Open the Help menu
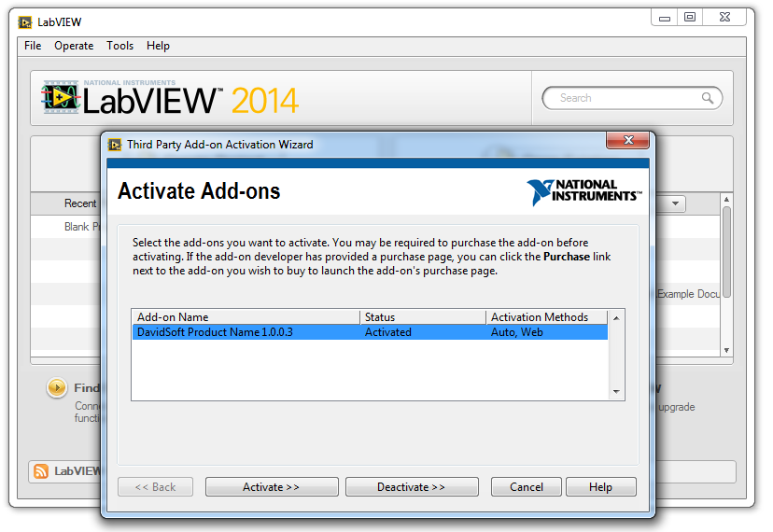773x532 pixels. [x=158, y=46]
